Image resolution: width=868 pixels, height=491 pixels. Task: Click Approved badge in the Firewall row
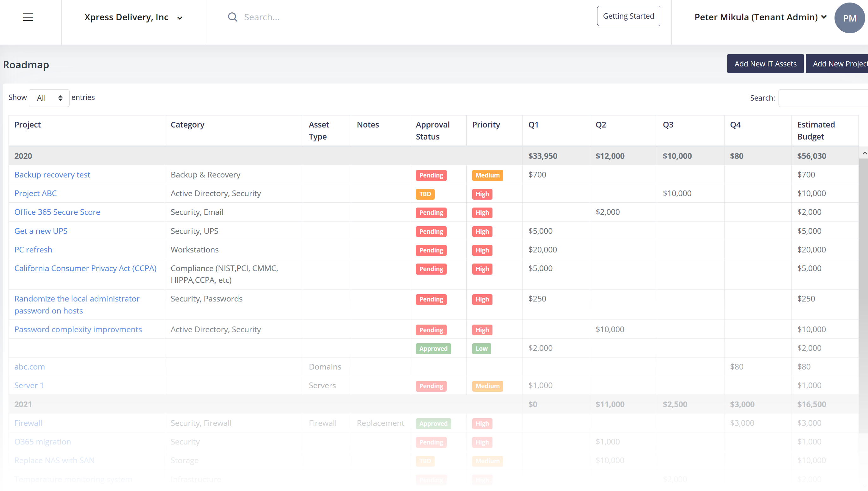(x=433, y=424)
